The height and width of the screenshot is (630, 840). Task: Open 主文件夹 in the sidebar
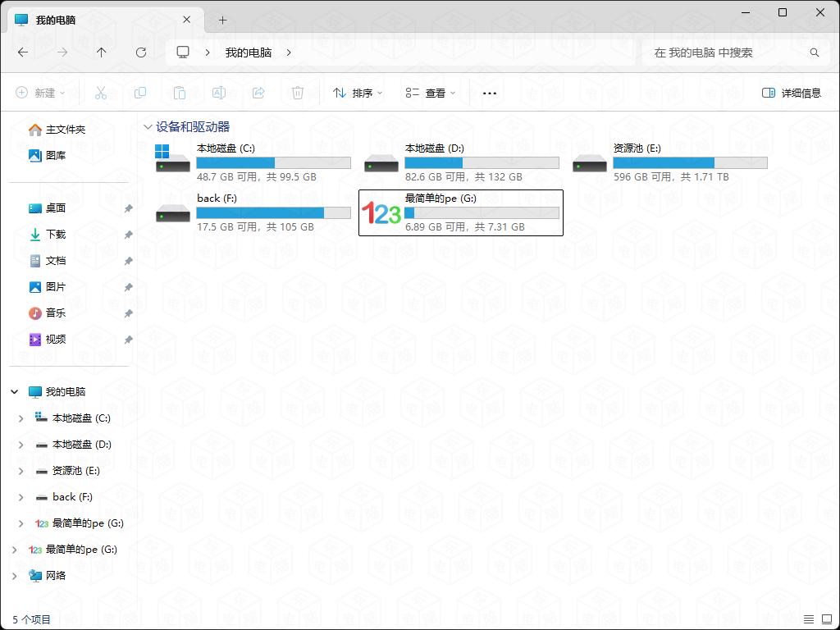click(65, 130)
